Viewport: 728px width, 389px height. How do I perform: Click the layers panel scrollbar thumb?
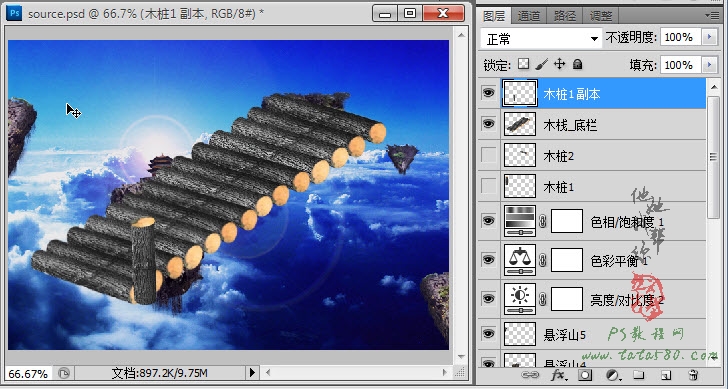[x=713, y=156]
